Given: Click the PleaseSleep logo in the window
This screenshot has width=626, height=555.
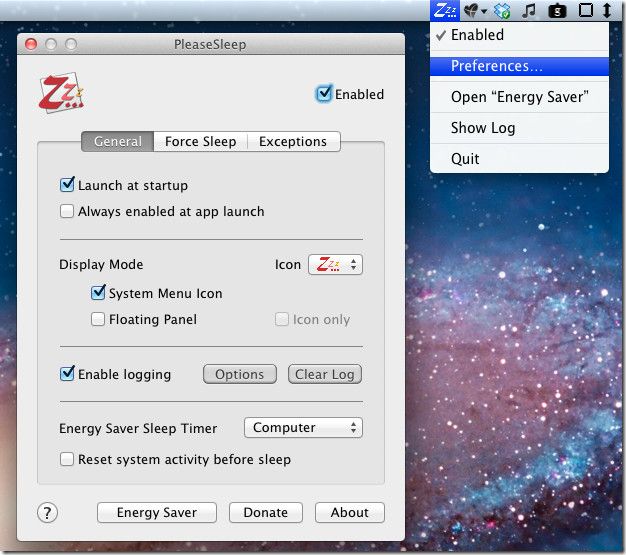Looking at the screenshot, I should coord(61,93).
